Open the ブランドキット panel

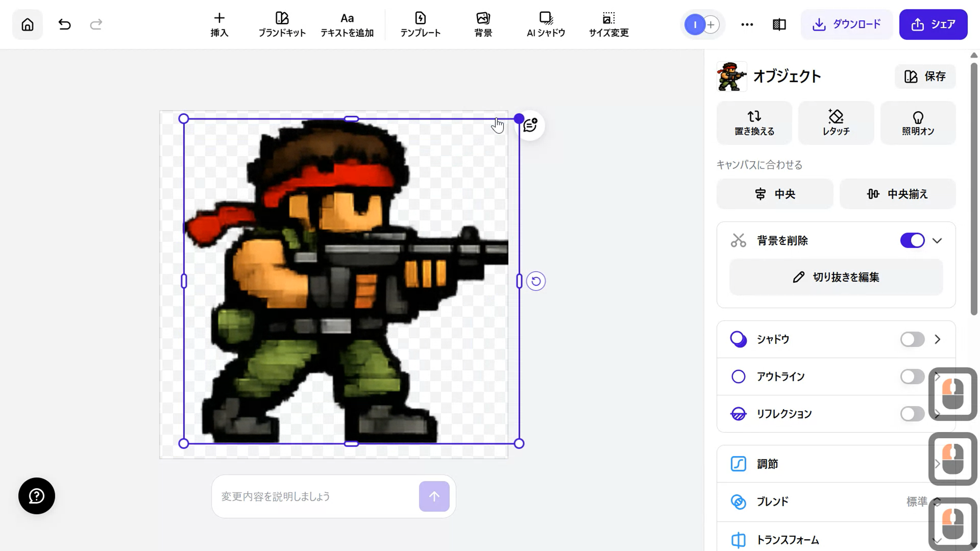point(282,24)
